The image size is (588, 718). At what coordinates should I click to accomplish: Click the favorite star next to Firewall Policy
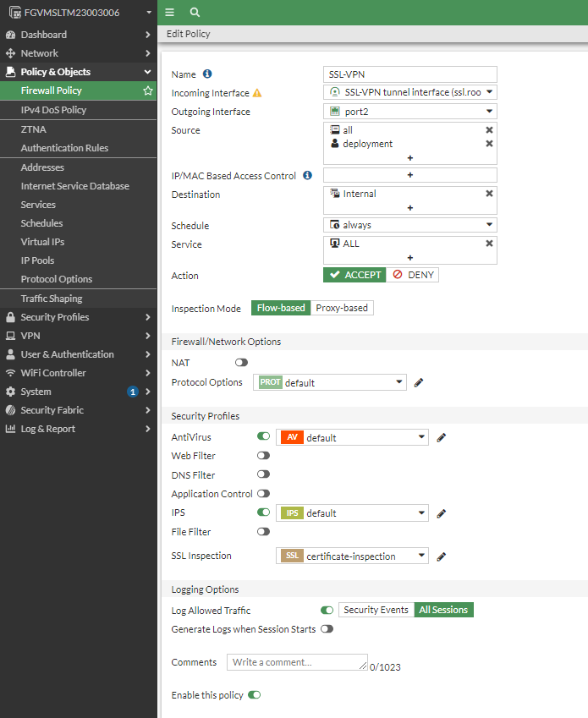click(148, 90)
